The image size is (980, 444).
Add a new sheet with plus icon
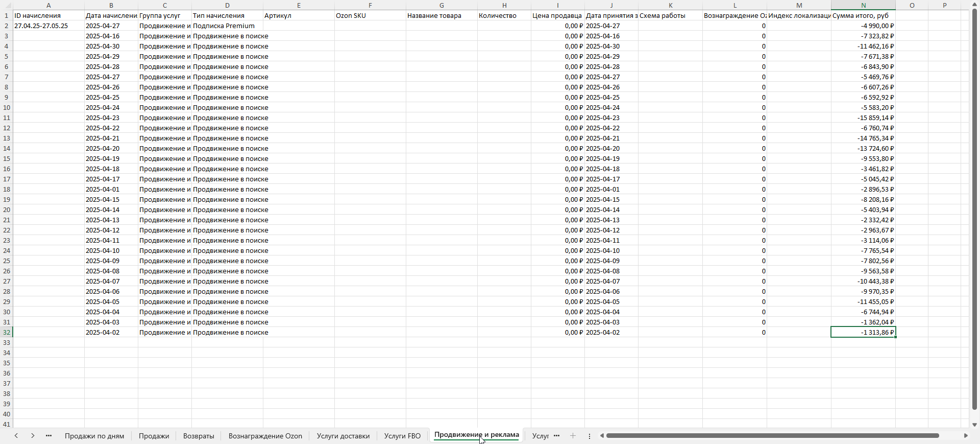tap(573, 436)
